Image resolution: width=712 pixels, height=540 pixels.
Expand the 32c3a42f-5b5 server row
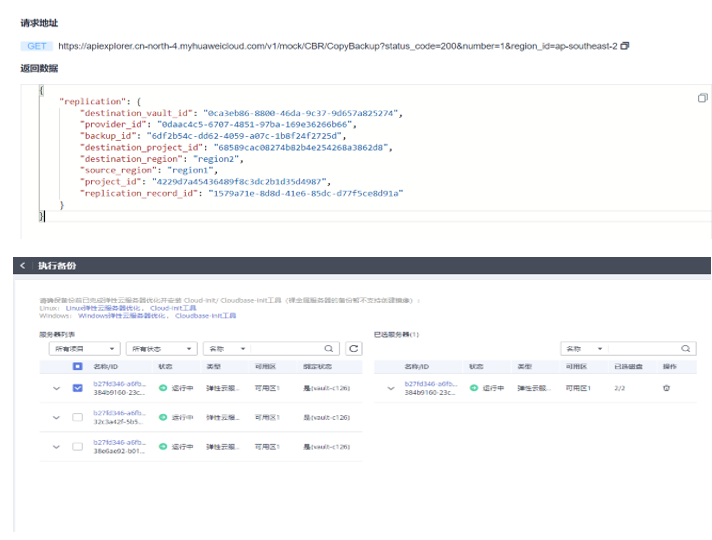56,417
